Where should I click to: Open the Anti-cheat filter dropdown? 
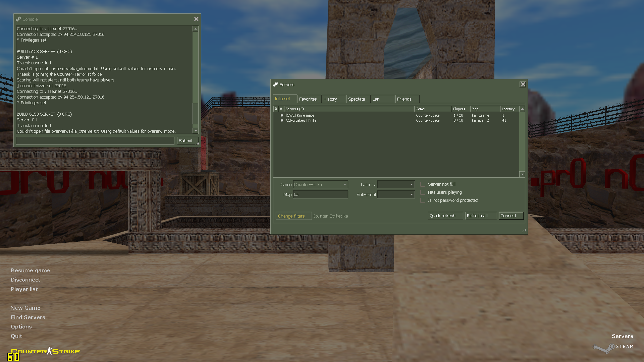pyautogui.click(x=396, y=195)
